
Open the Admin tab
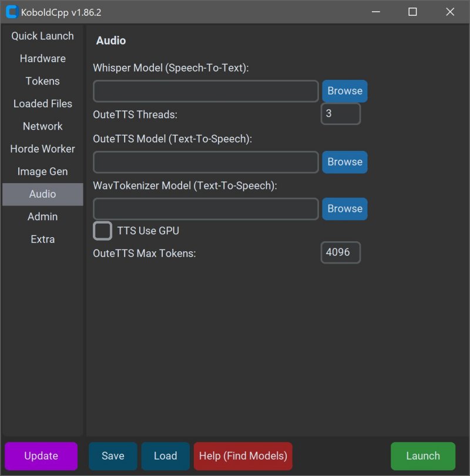(x=43, y=217)
